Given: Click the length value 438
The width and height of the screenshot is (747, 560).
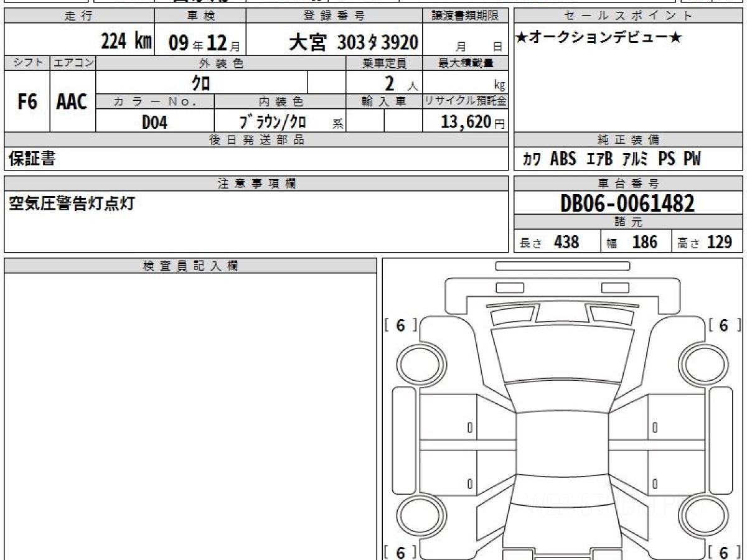Looking at the screenshot, I should pos(566,242).
